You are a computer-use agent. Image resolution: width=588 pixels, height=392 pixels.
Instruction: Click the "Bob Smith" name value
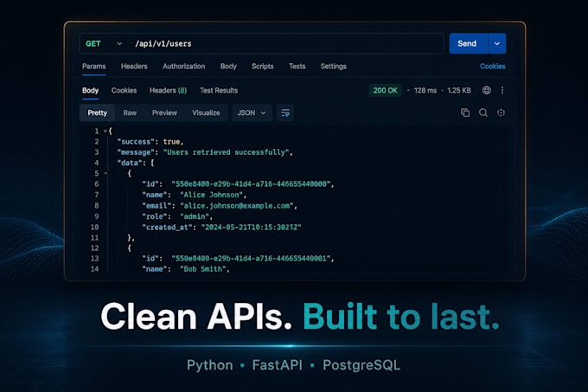[203, 269]
